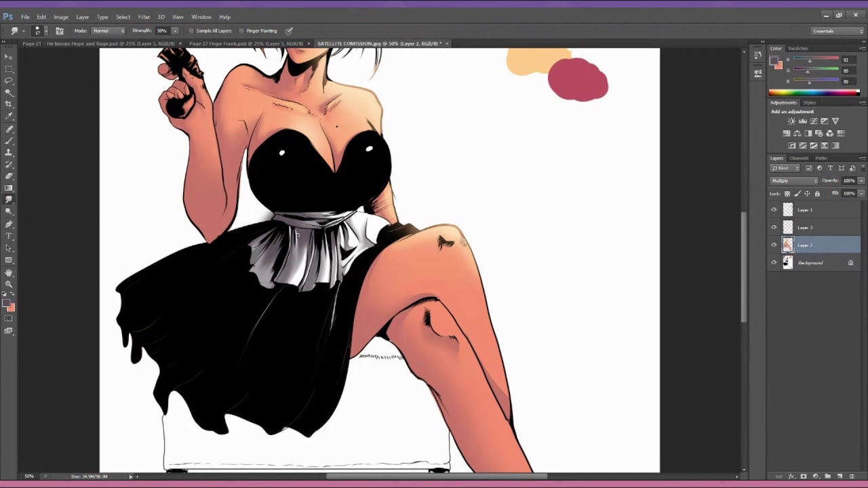Open the smudge Mode dropdown showing Normal
868x488 pixels.
pos(108,30)
